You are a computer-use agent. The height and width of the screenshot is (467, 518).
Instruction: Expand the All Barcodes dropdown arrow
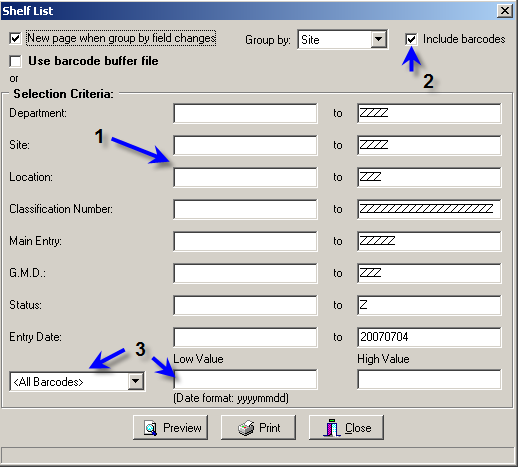[136, 381]
